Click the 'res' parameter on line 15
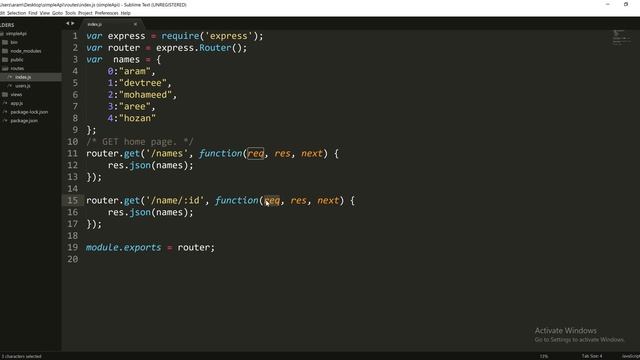 pyautogui.click(x=298, y=201)
